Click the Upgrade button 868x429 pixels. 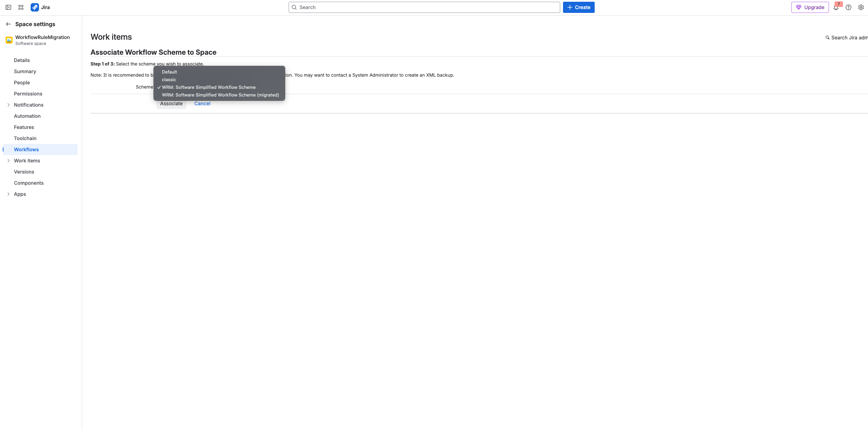[810, 7]
